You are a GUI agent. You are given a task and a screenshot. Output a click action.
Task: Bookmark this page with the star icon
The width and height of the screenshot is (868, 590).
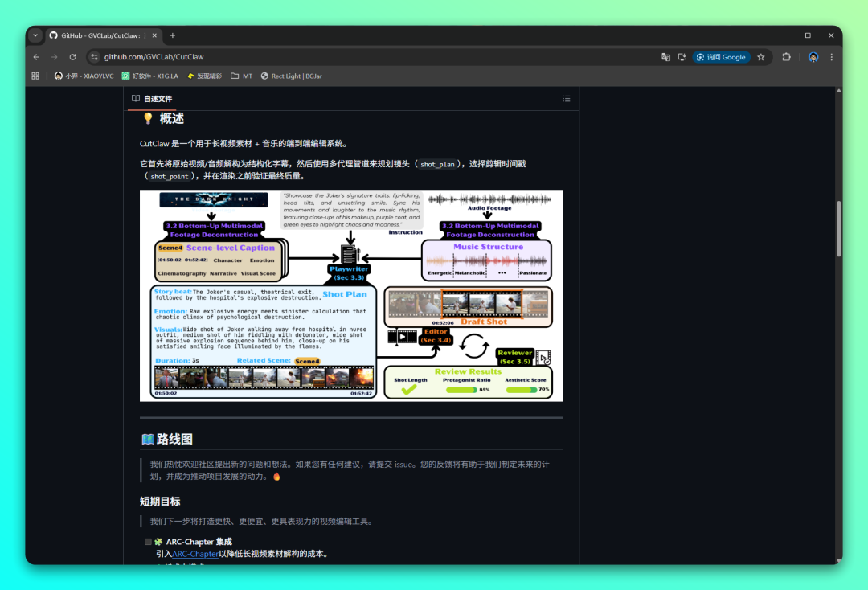click(x=761, y=57)
